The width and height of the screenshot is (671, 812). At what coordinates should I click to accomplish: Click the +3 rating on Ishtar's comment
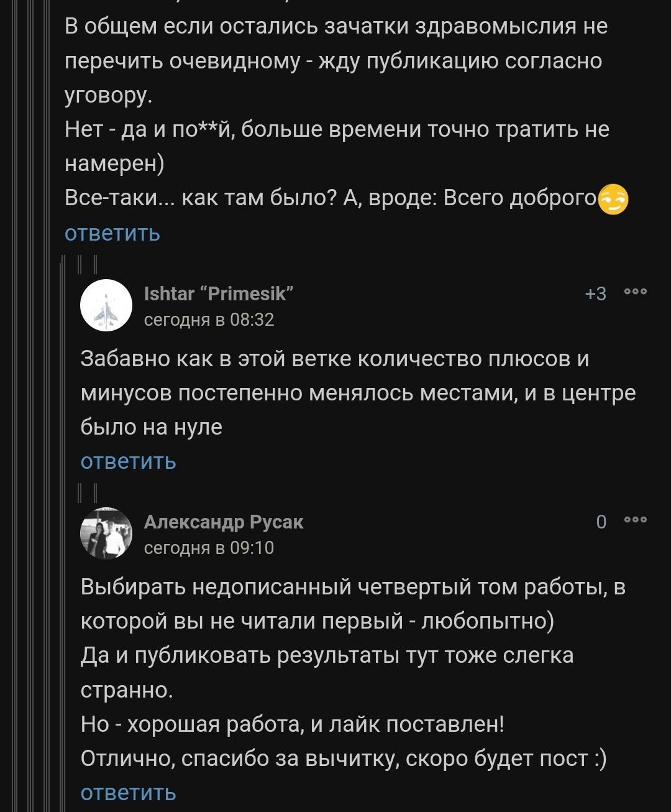(595, 294)
